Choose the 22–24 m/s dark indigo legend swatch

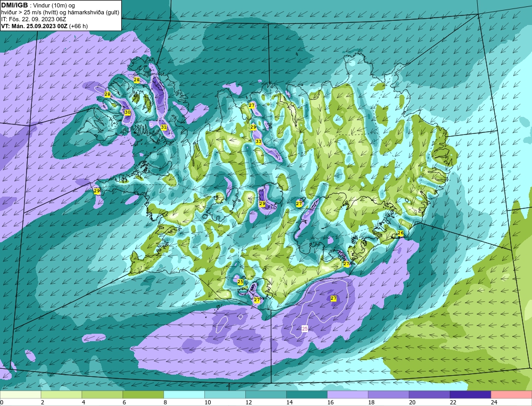point(470,394)
